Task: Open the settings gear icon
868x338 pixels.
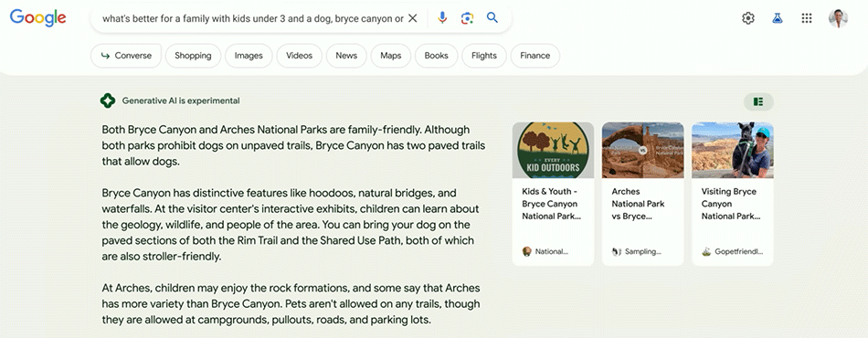Action: click(748, 18)
